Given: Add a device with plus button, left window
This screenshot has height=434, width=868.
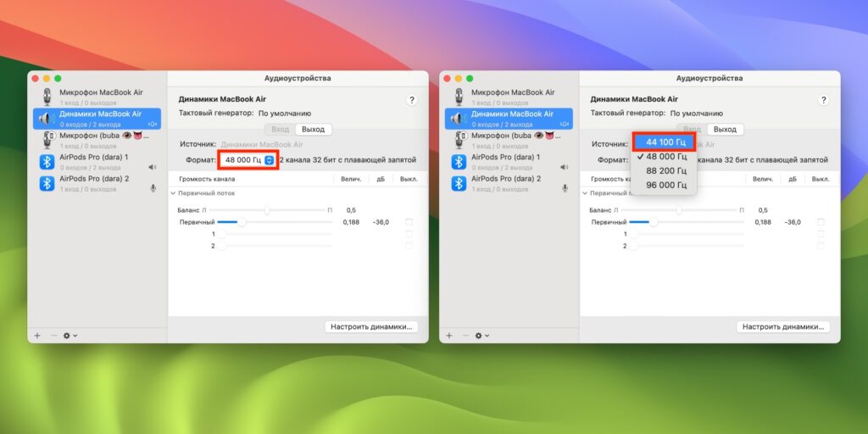Looking at the screenshot, I should 37,336.
